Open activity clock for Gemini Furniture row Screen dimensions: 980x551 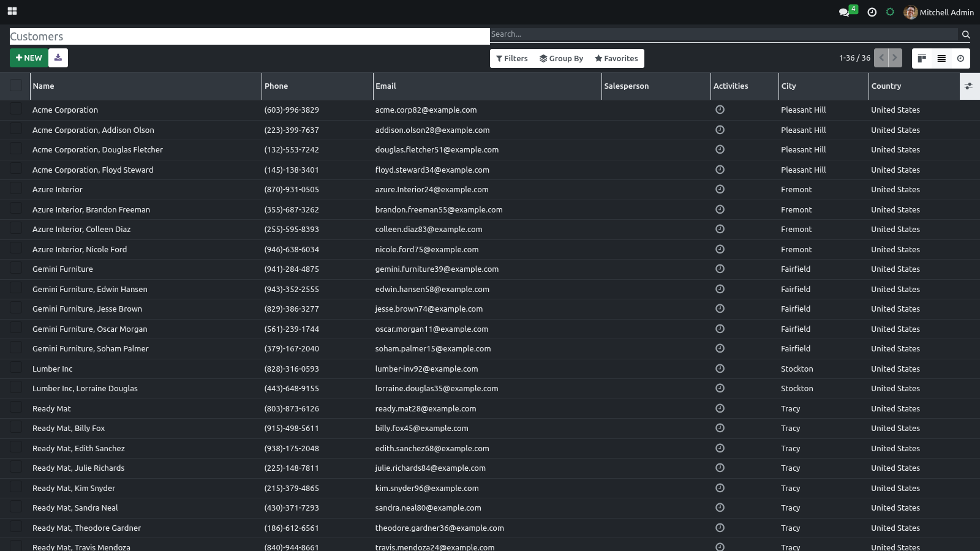pyautogui.click(x=720, y=269)
